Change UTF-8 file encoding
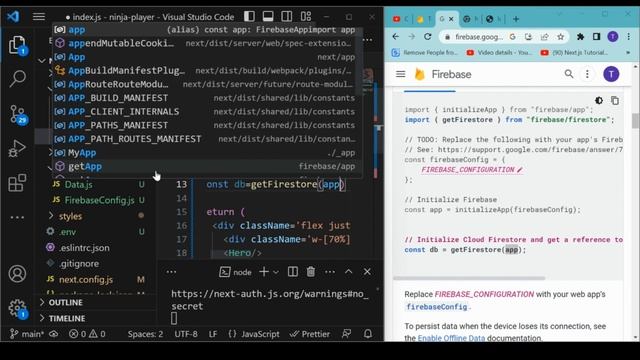The height and width of the screenshot is (360, 640). pos(186,334)
